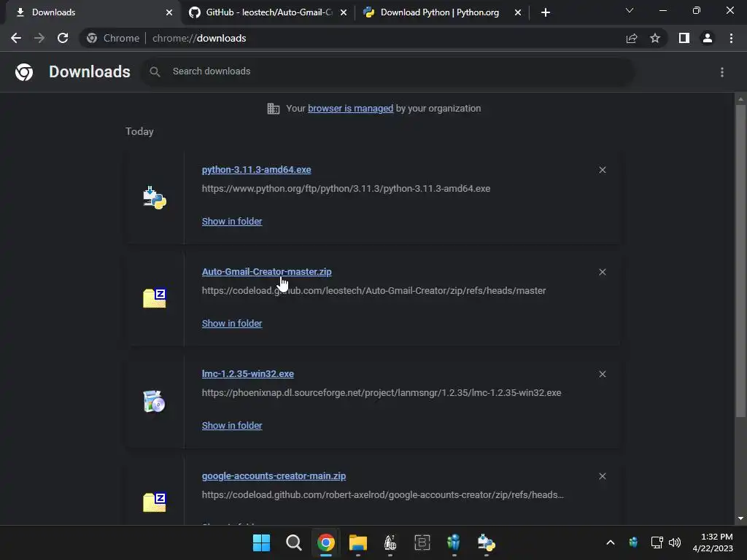
Task: Open the google-accounts-creator-main.zip link
Action: point(274,475)
